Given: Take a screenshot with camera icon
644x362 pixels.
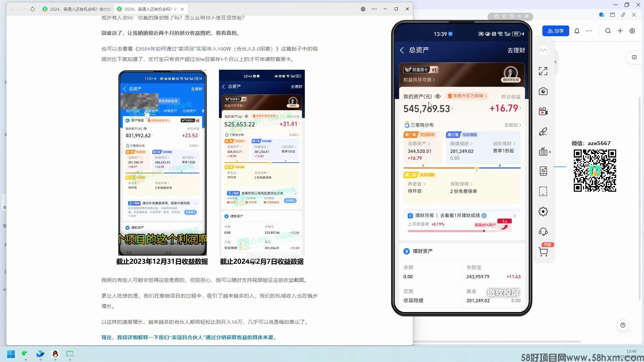Looking at the screenshot, I should pos(543,91).
